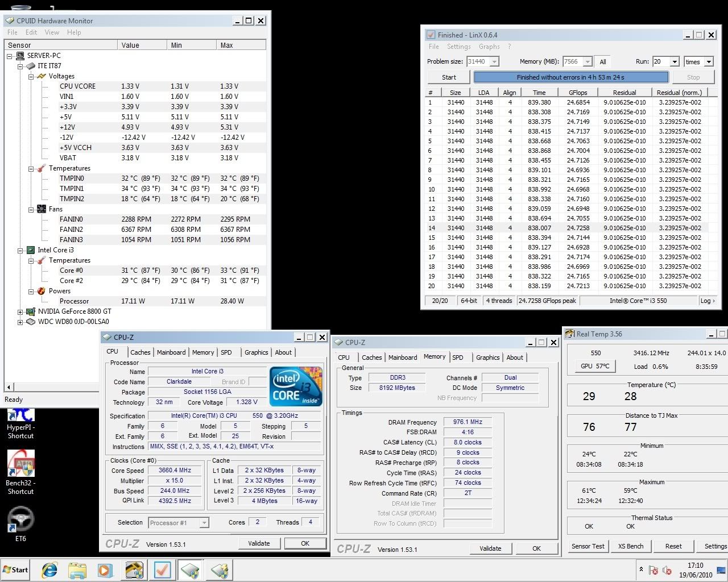Viewport: 728px width, 582px height.
Task: Click the Windows Start button
Action: click(x=15, y=570)
